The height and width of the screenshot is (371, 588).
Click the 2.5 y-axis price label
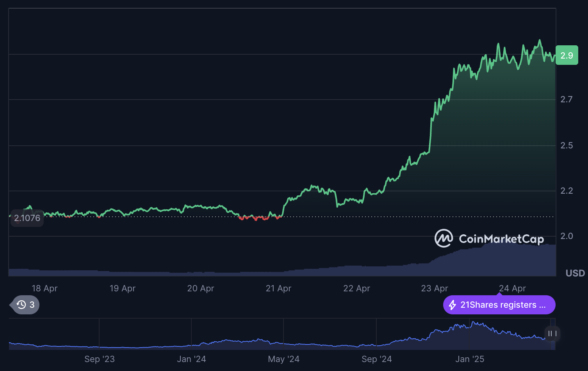[x=567, y=145]
